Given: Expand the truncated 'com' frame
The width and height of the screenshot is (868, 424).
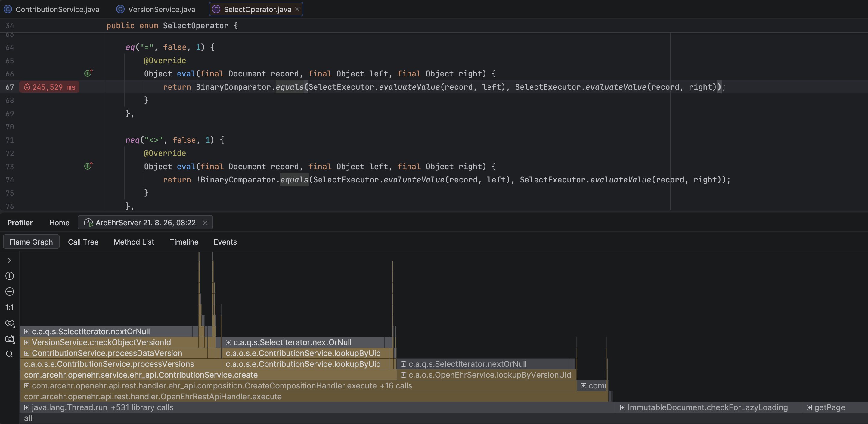Looking at the screenshot, I should coord(583,385).
